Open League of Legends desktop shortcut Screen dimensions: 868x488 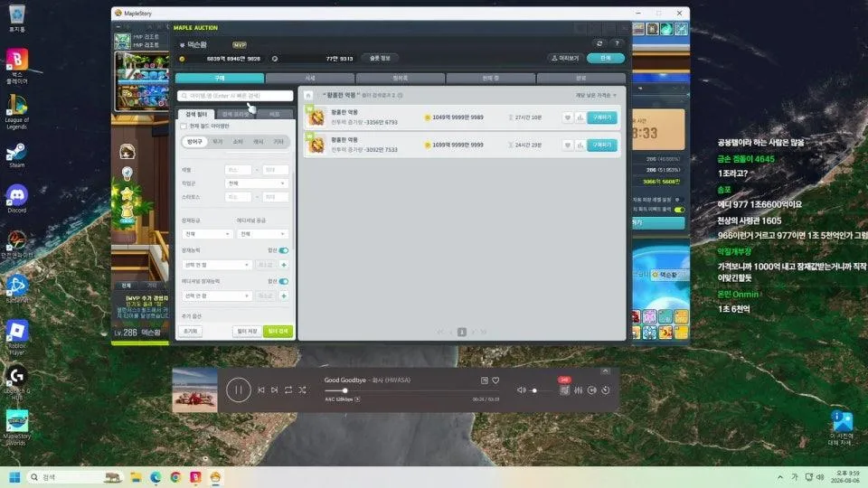tap(16, 112)
